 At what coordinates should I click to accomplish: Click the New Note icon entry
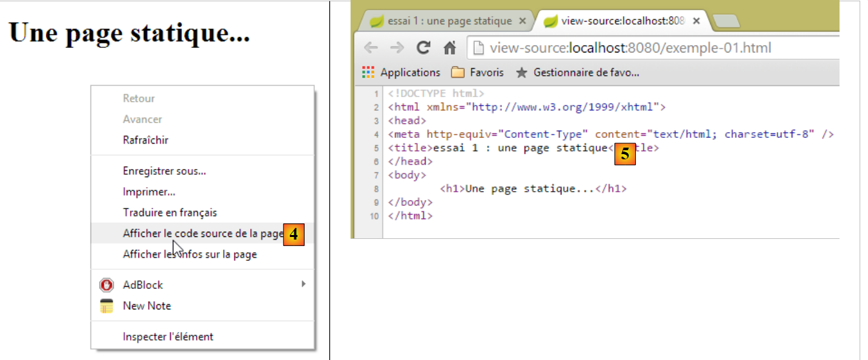point(107,306)
